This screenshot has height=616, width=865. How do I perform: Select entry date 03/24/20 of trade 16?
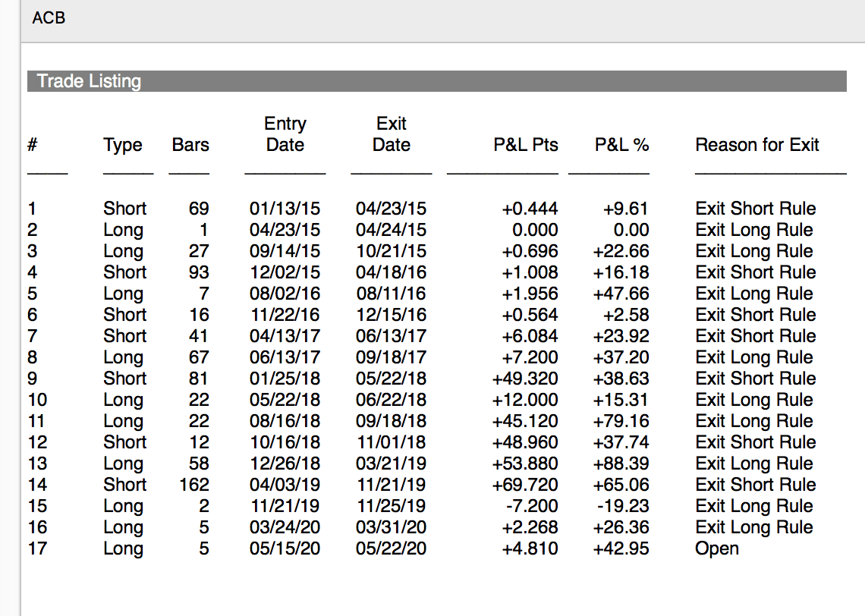[285, 527]
